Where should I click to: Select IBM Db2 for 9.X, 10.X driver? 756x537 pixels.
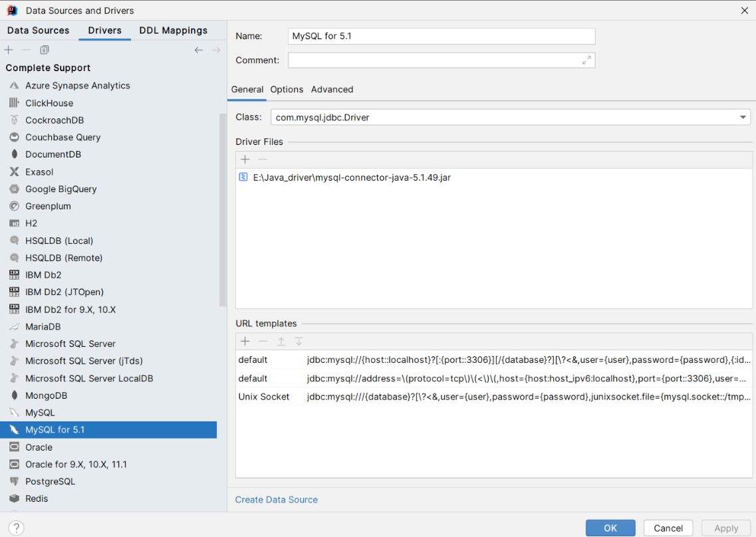click(108, 310)
